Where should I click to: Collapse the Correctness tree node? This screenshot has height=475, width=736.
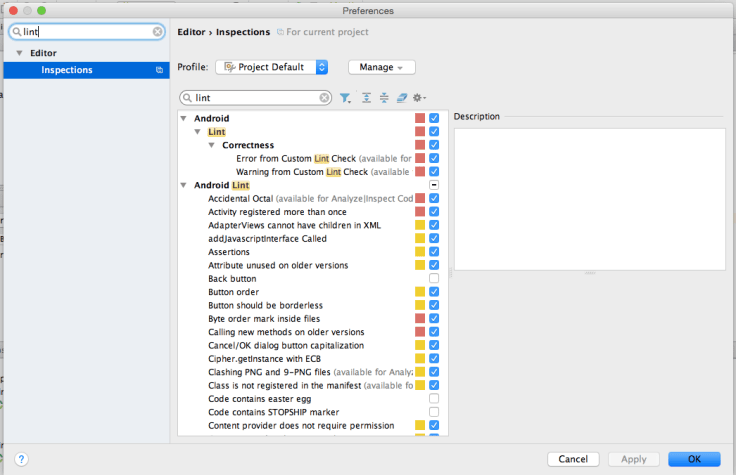[212, 145]
